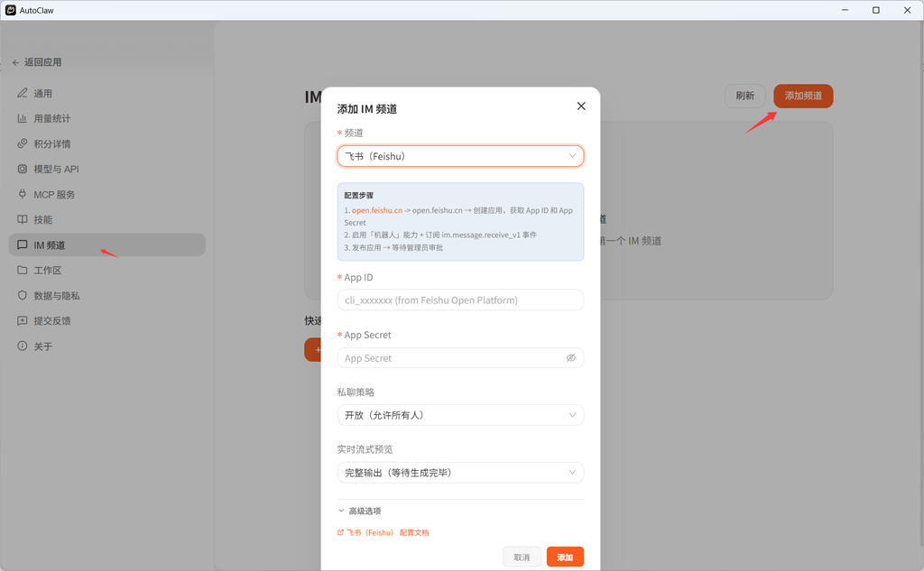This screenshot has height=571, width=924.
Task: Click the book icon for 技能
Action: point(23,219)
